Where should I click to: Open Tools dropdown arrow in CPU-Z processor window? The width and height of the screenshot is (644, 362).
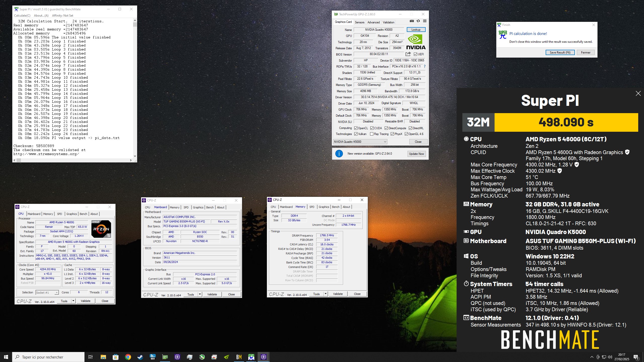(73, 301)
